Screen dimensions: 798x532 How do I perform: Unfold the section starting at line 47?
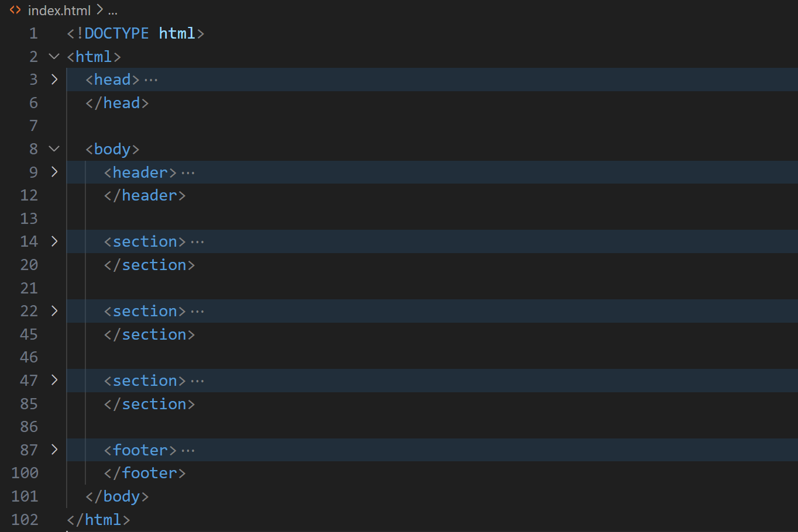[54, 381]
